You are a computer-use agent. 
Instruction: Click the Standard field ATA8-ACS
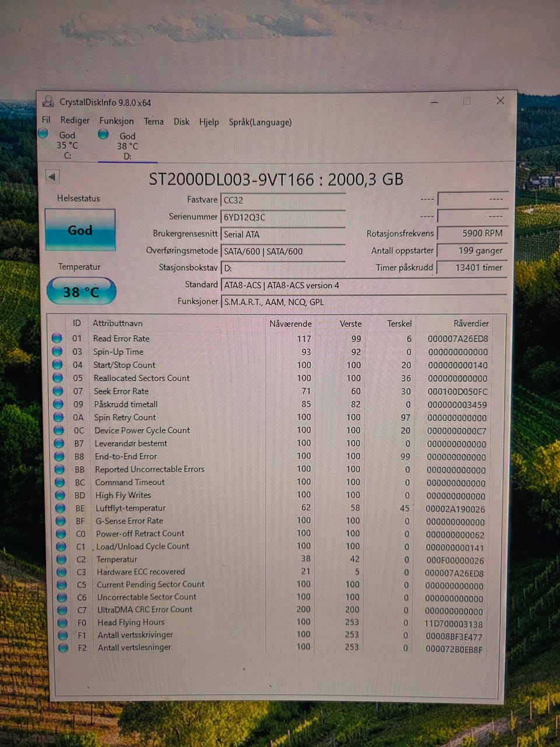(364, 285)
